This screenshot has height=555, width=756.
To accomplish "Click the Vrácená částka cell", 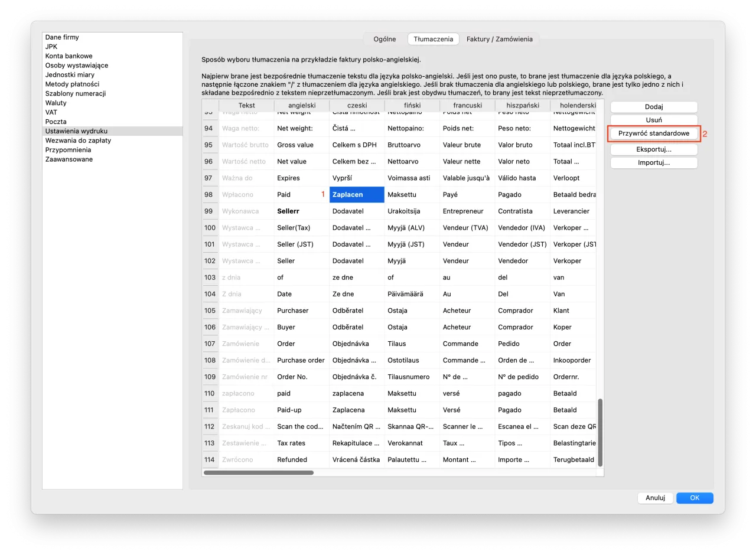I will (x=357, y=459).
